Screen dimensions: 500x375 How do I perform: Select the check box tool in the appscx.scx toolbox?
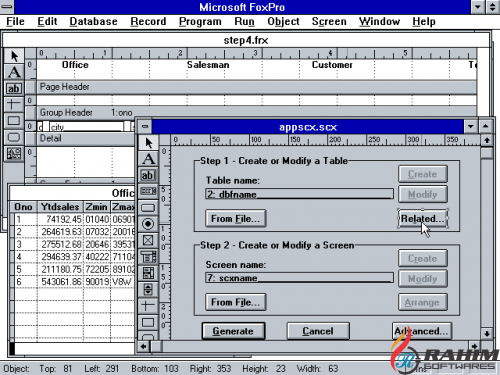pos(148,240)
